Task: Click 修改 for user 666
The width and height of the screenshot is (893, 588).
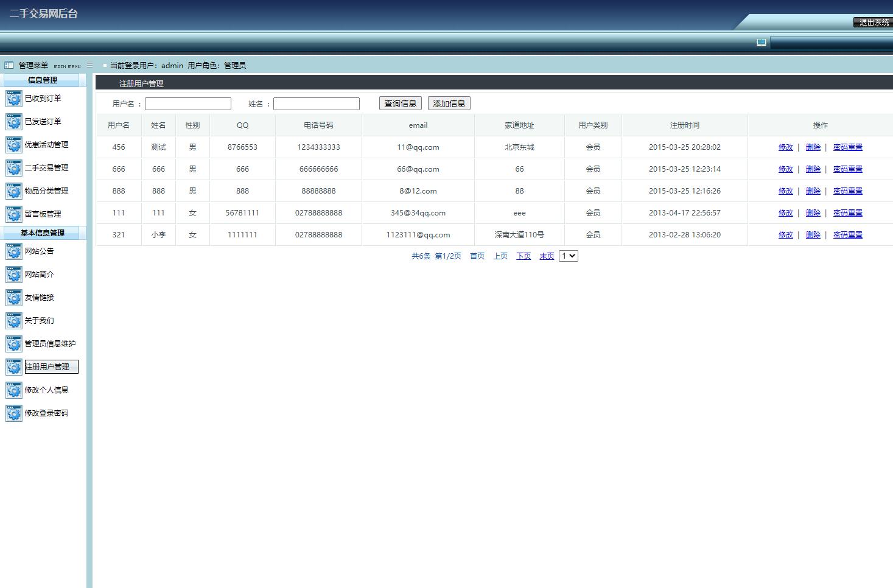Action: tap(786, 169)
